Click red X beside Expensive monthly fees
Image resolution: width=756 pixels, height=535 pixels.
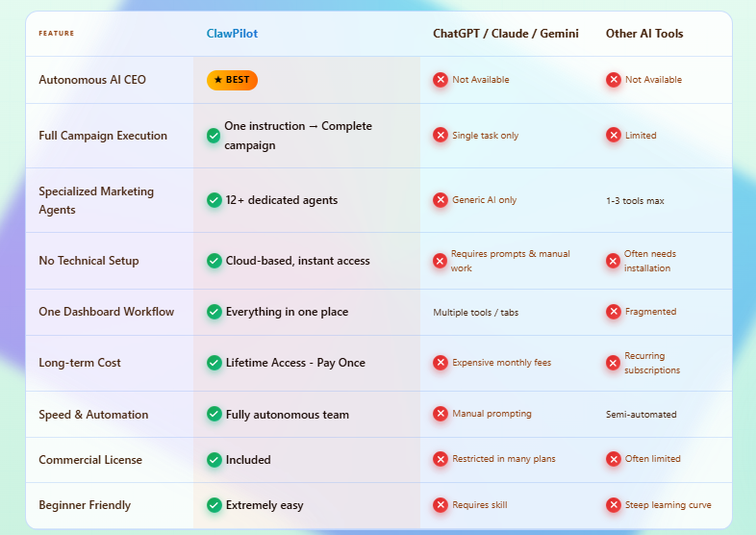pos(441,363)
